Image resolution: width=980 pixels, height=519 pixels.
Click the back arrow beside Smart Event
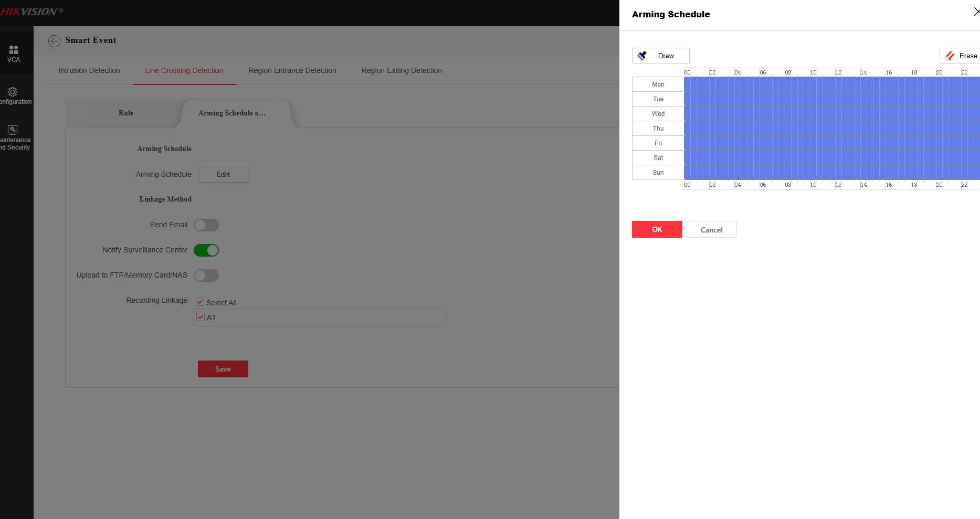coord(54,41)
